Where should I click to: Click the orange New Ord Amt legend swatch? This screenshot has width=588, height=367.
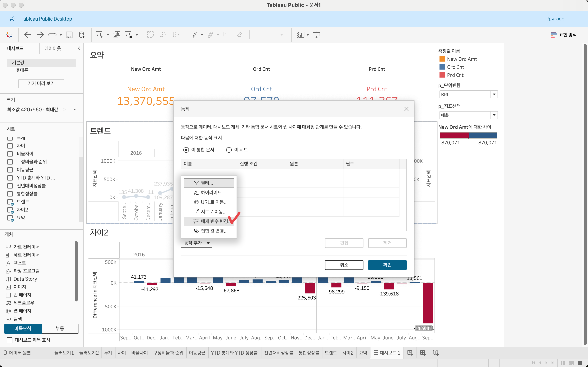tap(442, 59)
